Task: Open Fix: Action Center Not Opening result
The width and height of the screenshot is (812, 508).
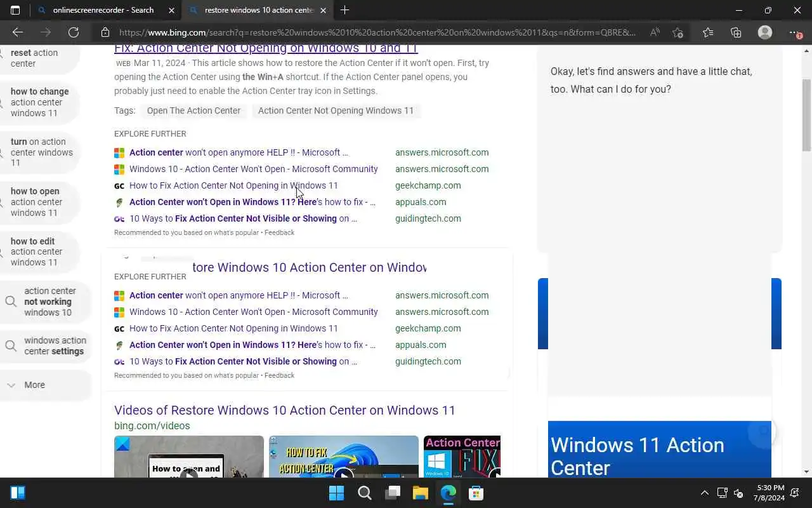Action: 266,50
